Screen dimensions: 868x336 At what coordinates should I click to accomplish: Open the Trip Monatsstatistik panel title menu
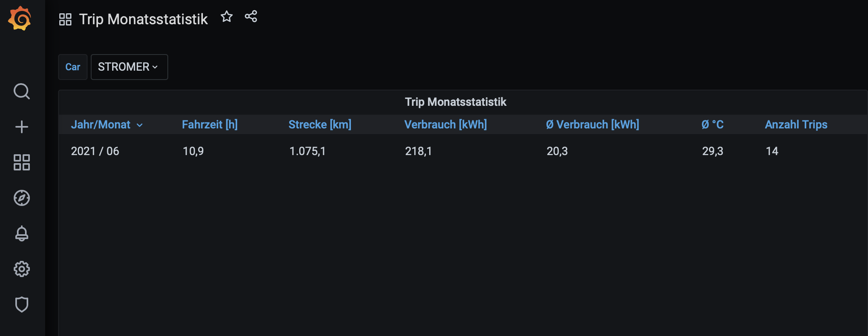(x=455, y=102)
